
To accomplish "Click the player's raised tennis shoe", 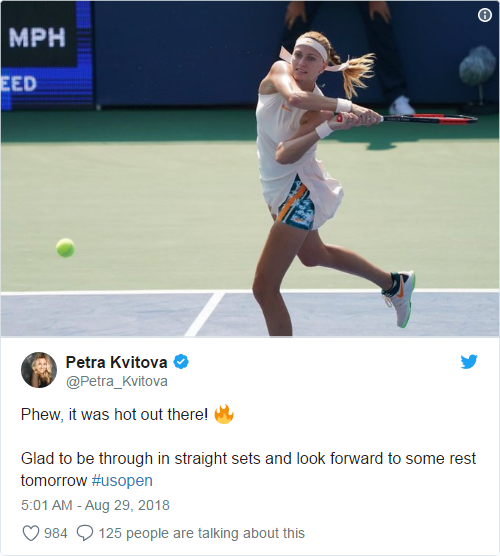I will tap(398, 299).
